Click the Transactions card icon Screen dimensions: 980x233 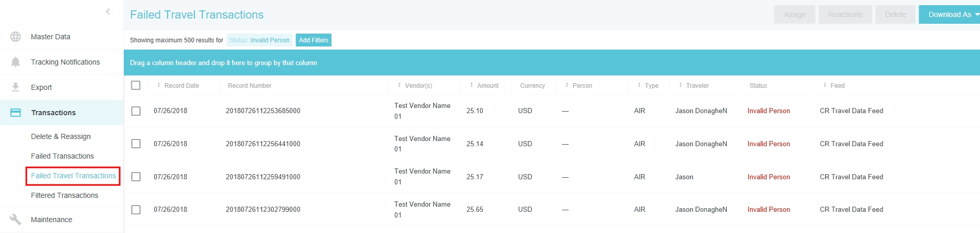click(x=15, y=113)
